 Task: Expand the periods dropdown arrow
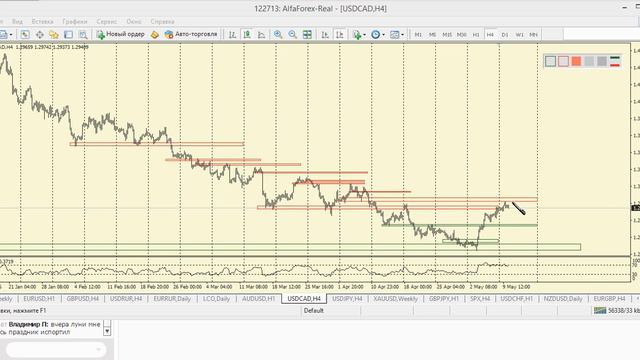383,35
